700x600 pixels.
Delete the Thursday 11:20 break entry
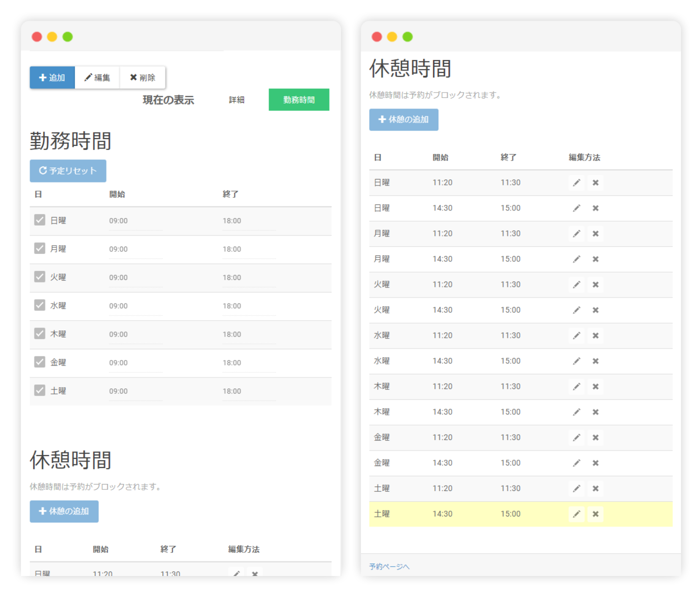595,387
